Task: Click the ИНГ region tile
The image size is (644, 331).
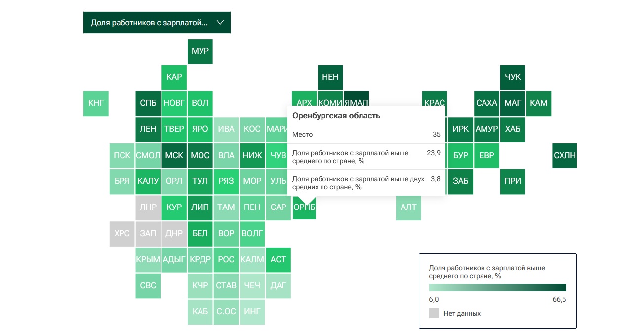Action: [252, 312]
